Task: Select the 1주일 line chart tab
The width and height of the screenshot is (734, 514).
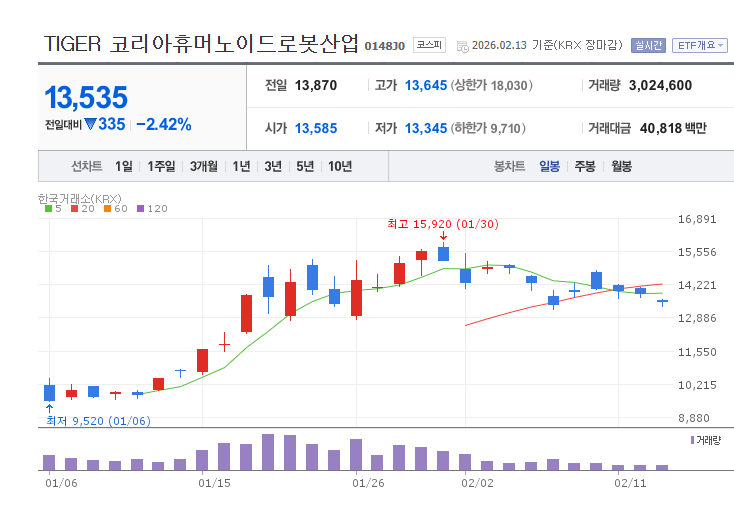Action: pos(161,166)
